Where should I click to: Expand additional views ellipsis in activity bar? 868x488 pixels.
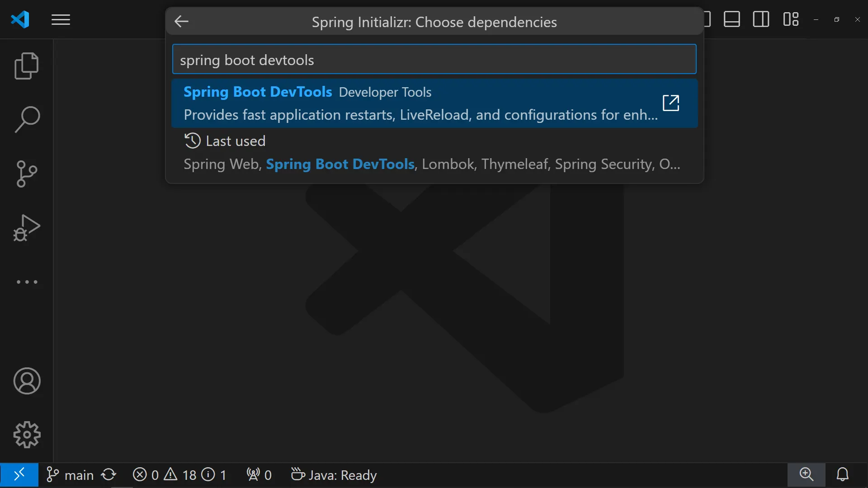click(27, 282)
